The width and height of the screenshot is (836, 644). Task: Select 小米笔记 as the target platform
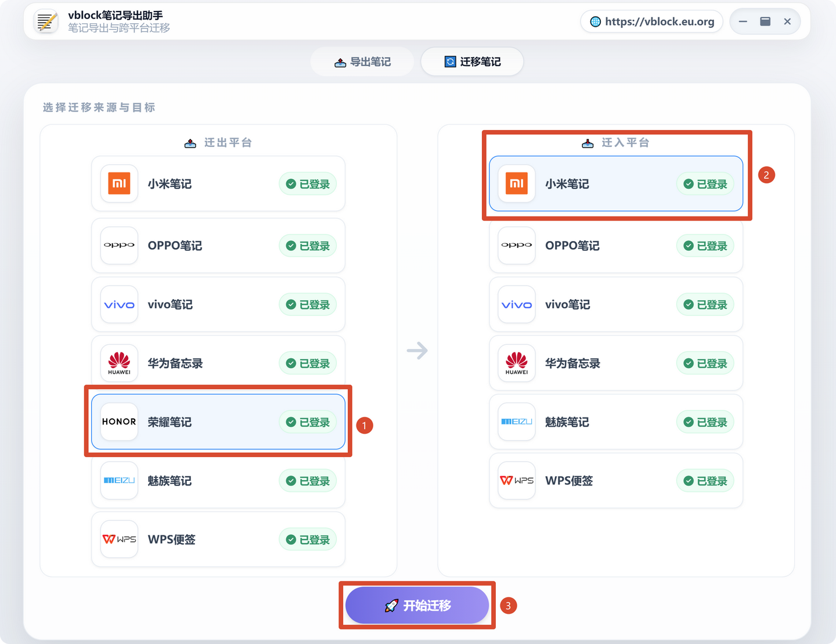(616, 184)
